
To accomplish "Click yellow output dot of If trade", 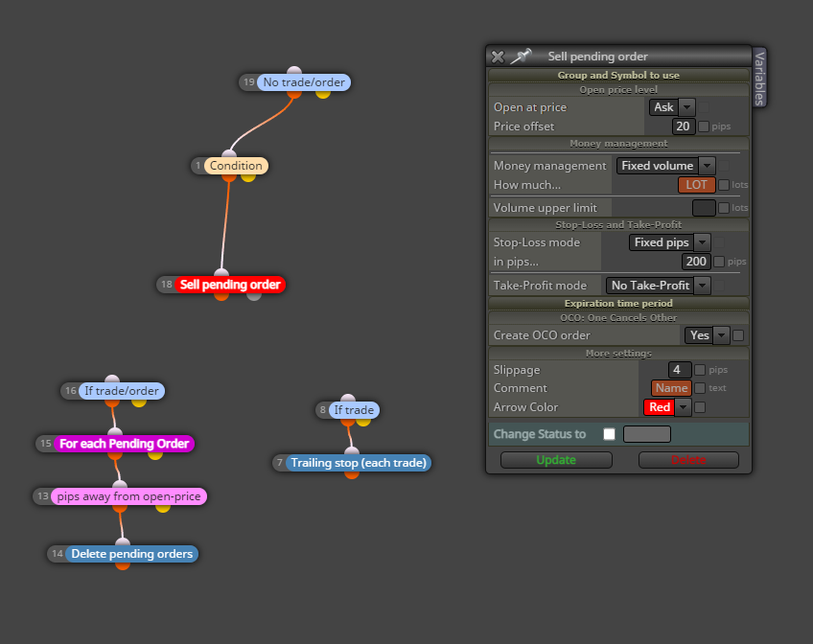I will (x=363, y=422).
